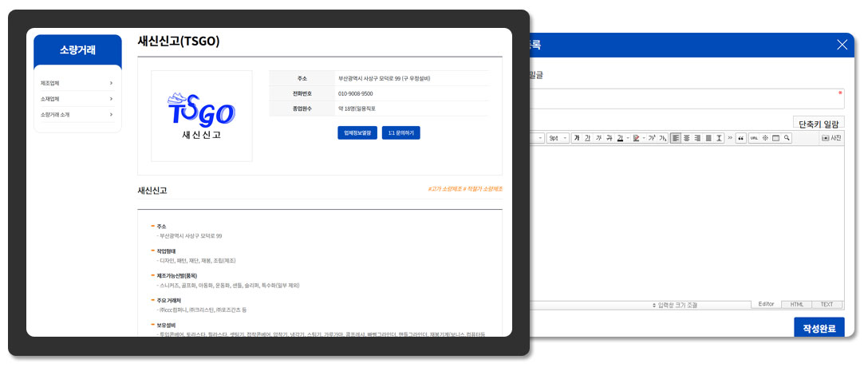The height and width of the screenshot is (375, 868).
Task: Open the 제조업체 sidebar menu item
Action: [77, 83]
